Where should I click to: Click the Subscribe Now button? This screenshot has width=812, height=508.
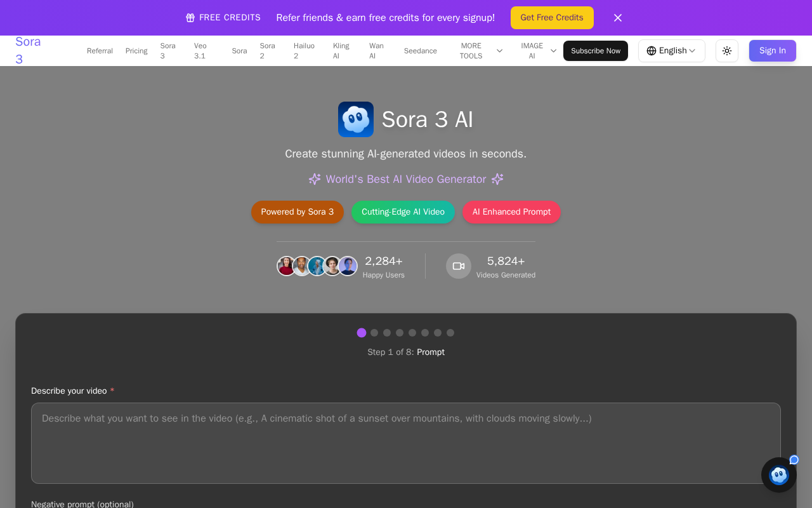click(596, 51)
